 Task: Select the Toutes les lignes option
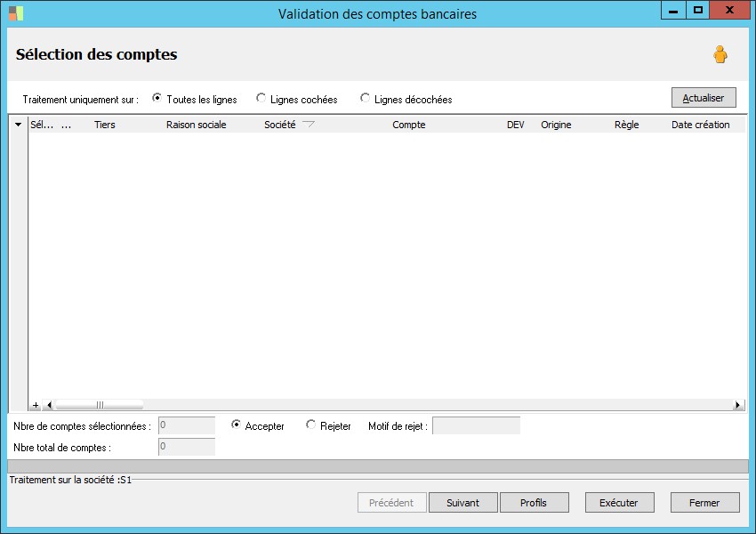(157, 98)
